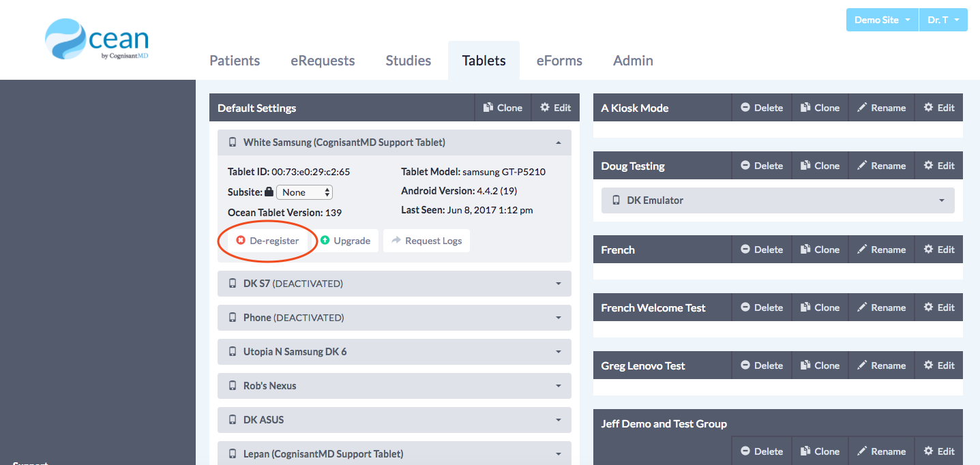Open the Dr. T user menu

pos(943,20)
